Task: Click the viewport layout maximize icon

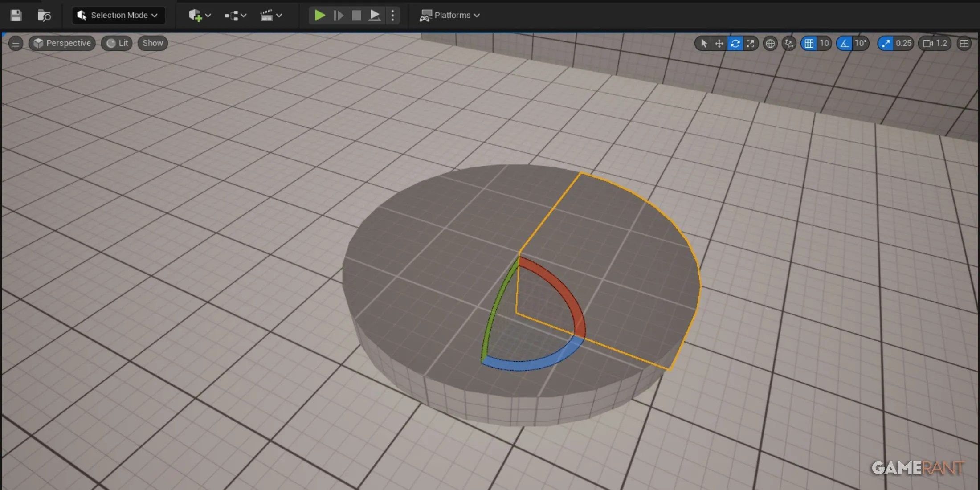Action: click(964, 44)
